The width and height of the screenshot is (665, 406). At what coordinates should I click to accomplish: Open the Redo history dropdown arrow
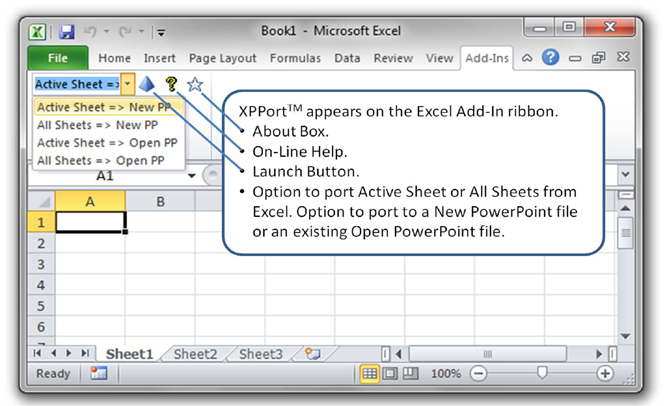(141, 31)
